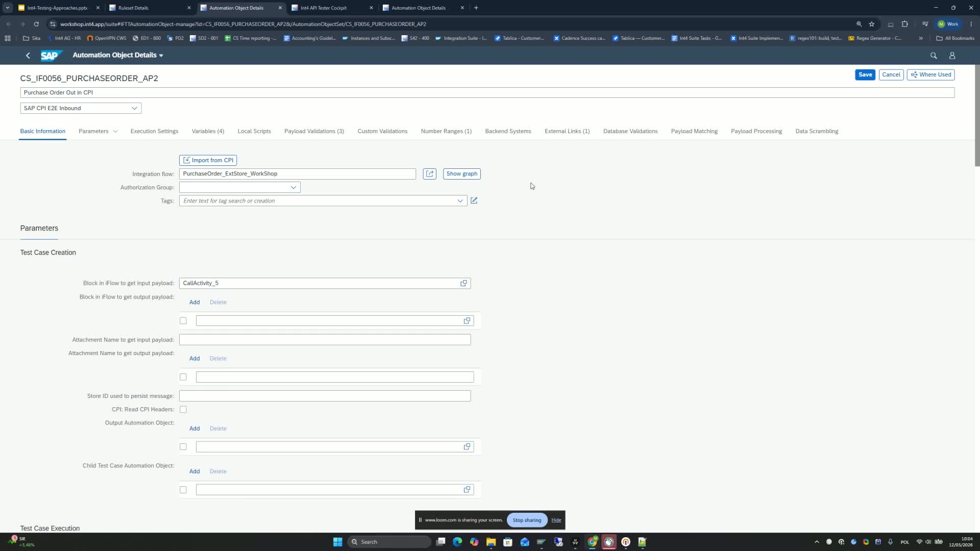Open the Automation Object Details title menu
Screen dimensions: 980x551
(x=118, y=55)
